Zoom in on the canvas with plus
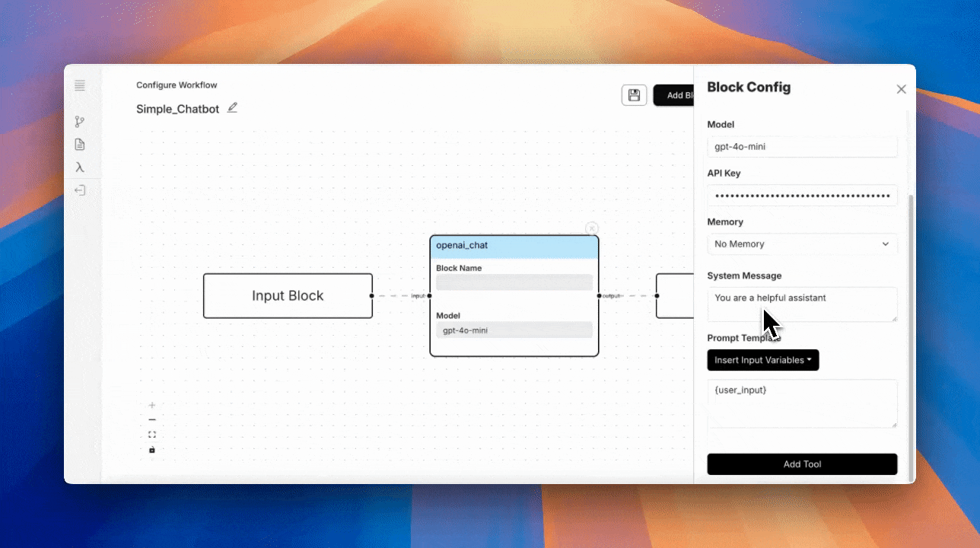The height and width of the screenshot is (548, 980). tap(152, 406)
